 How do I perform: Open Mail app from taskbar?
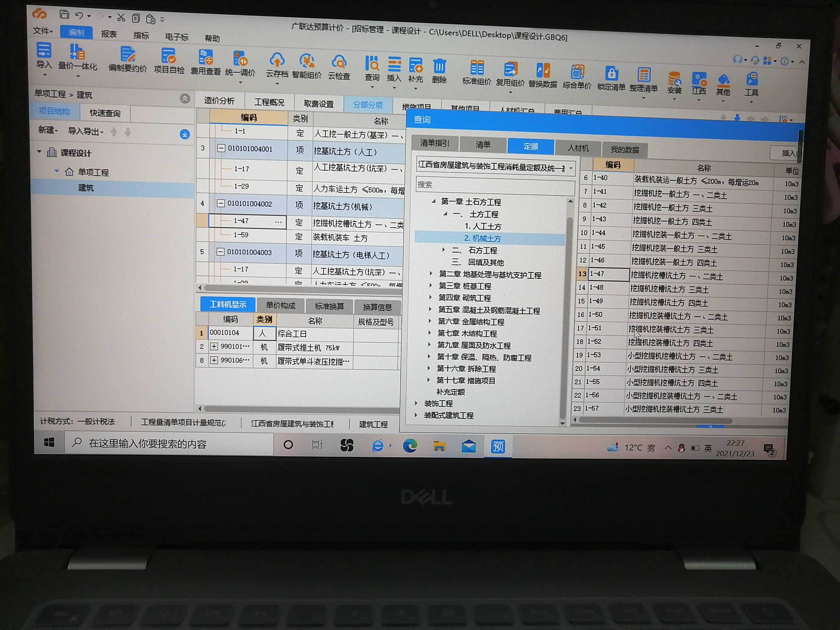tap(469, 446)
